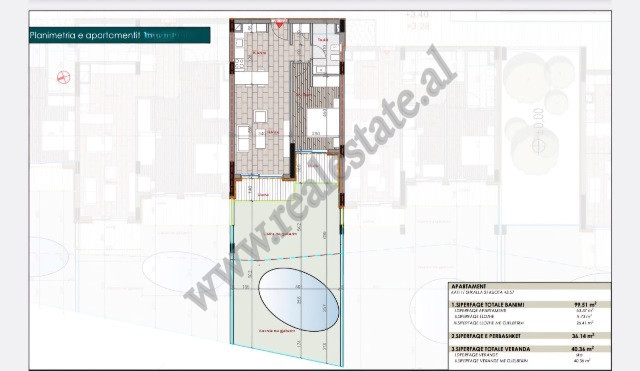This screenshot has width=640, height=371.
Task: Click '2.SIPERFAQE E PERBASHKET' row label
Action: [486, 336]
